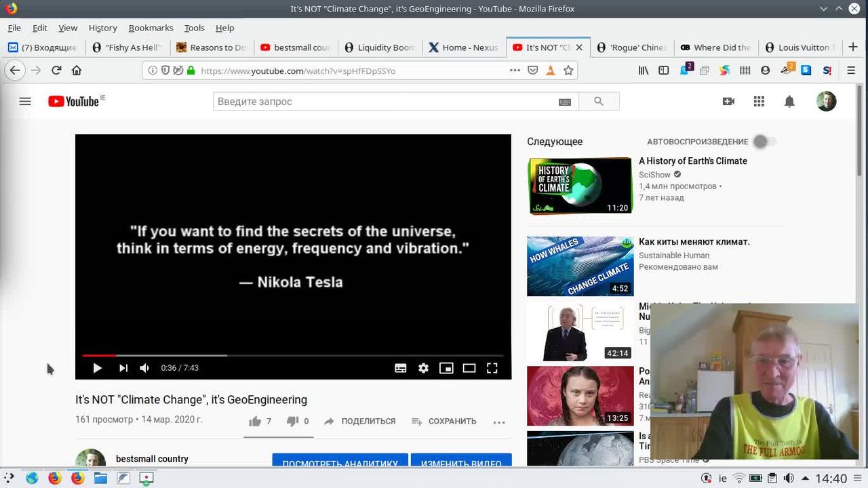The width and height of the screenshot is (868, 488).
Task: Bookmark this page with star icon
Action: pyautogui.click(x=568, y=70)
